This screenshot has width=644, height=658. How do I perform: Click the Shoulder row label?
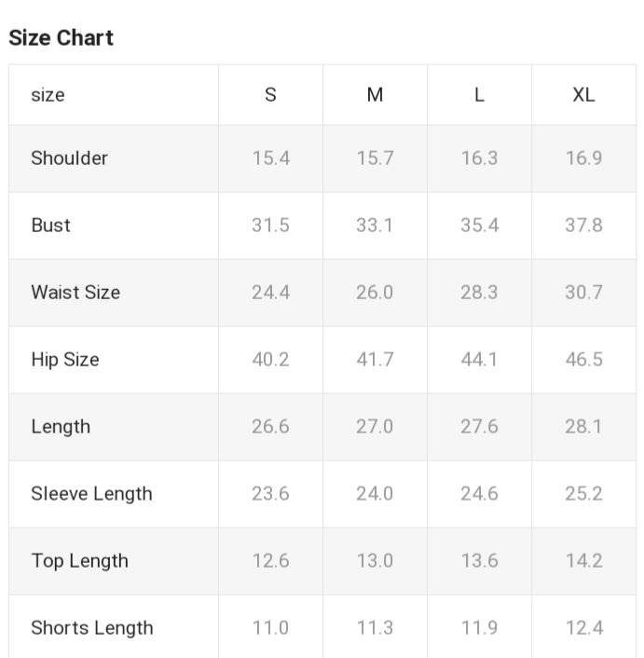pos(69,158)
